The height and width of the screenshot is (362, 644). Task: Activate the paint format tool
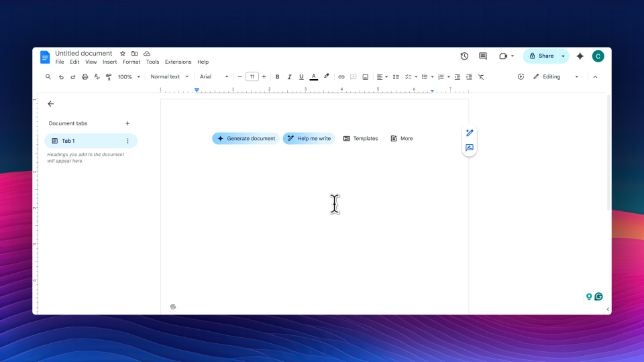click(109, 76)
